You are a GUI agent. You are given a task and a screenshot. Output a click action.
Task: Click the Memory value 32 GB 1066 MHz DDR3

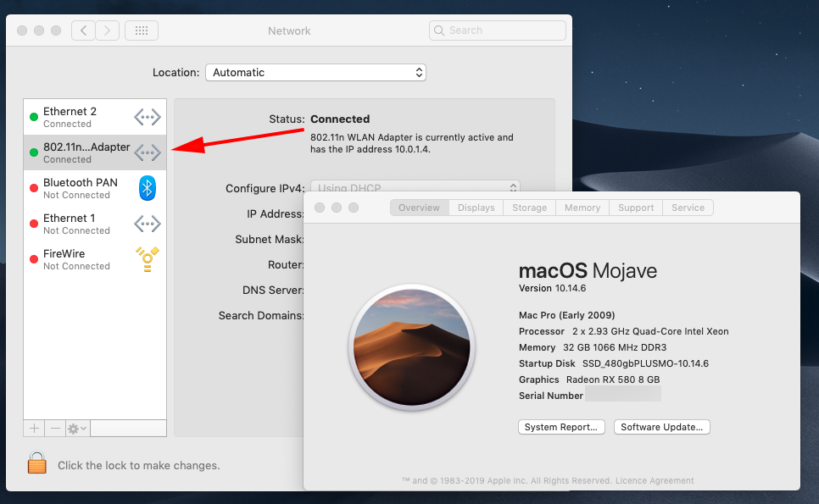(x=615, y=347)
